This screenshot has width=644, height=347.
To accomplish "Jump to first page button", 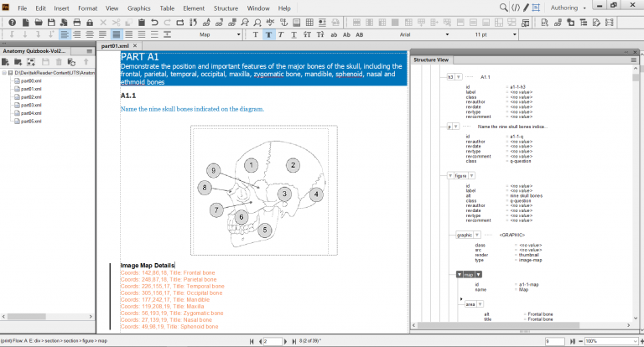I will pyautogui.click(x=252, y=341).
